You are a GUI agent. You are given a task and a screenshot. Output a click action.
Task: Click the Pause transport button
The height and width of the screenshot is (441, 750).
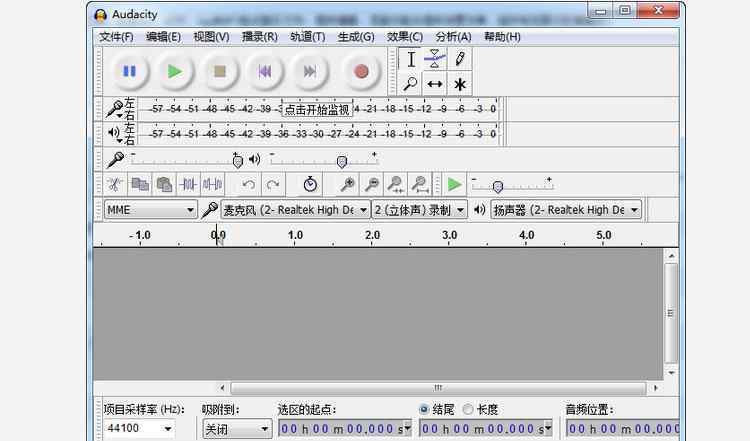point(129,72)
